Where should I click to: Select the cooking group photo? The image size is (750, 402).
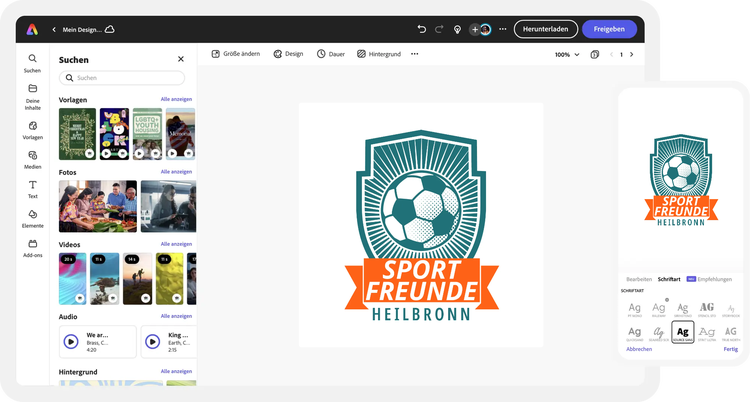point(98,206)
